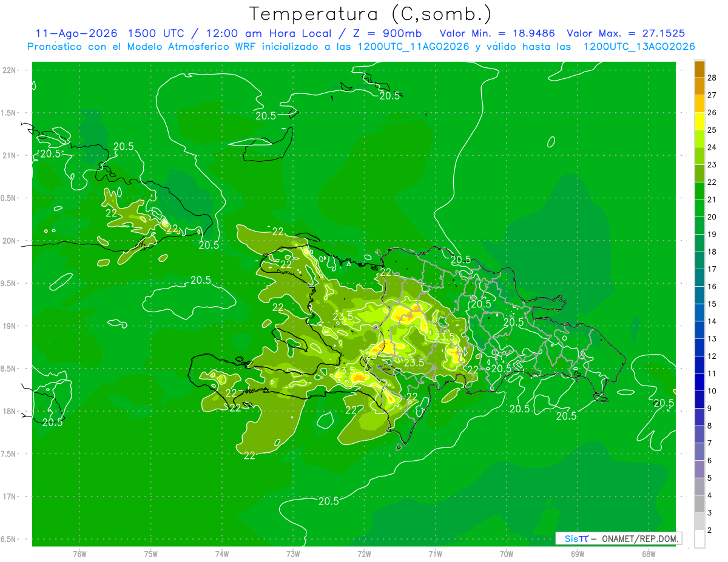Viewport: 728px width, 562px height.
Task: Click the 19N latitude axis label
Action: 10,326
